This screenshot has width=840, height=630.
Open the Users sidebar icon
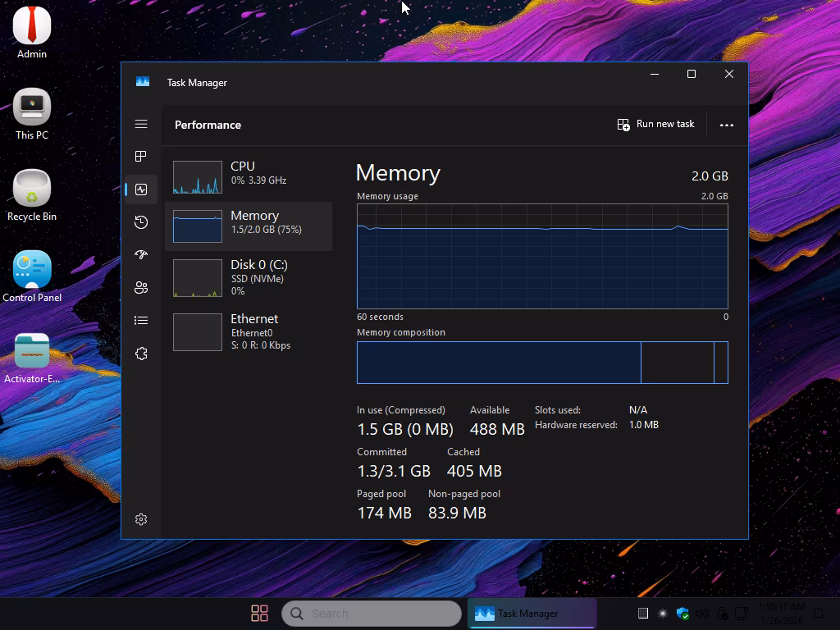coord(141,288)
